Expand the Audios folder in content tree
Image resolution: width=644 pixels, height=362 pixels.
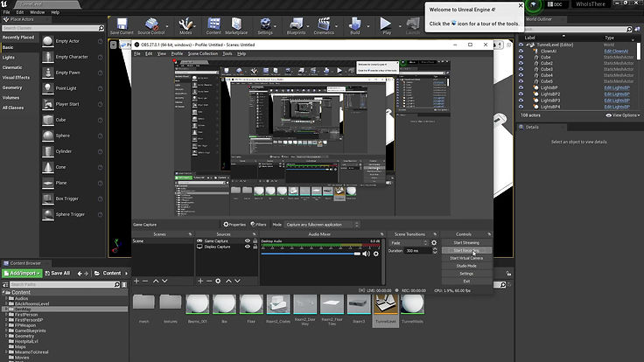[x=6, y=298]
